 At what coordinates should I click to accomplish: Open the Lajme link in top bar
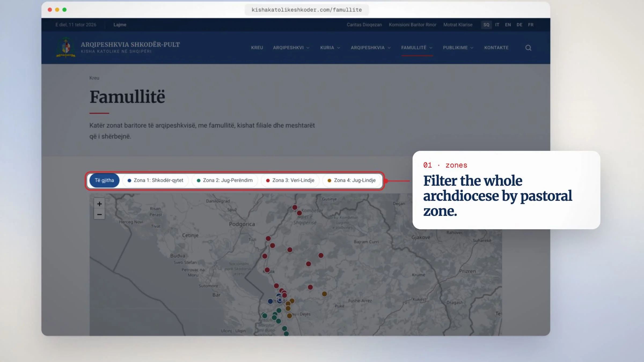[120, 25]
